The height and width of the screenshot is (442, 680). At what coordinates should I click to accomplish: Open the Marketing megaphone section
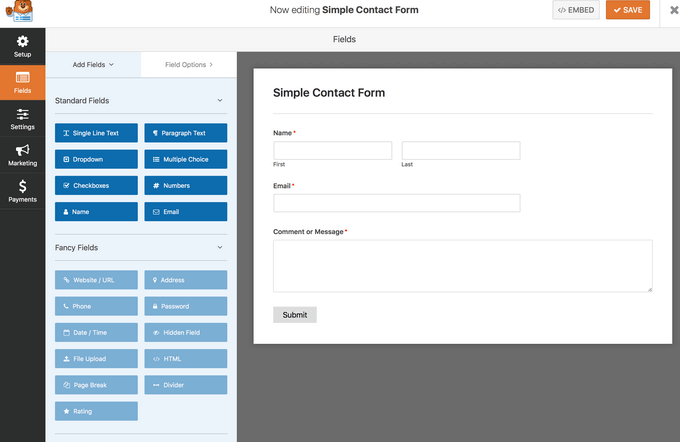[x=23, y=155]
